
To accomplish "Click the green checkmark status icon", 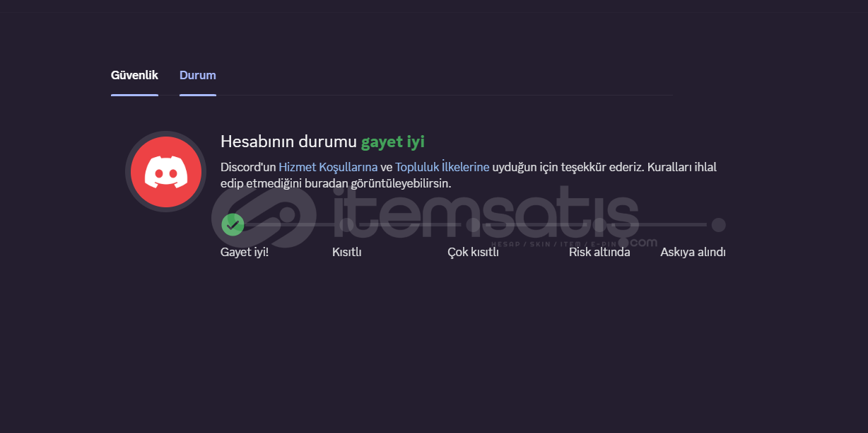I will [233, 225].
